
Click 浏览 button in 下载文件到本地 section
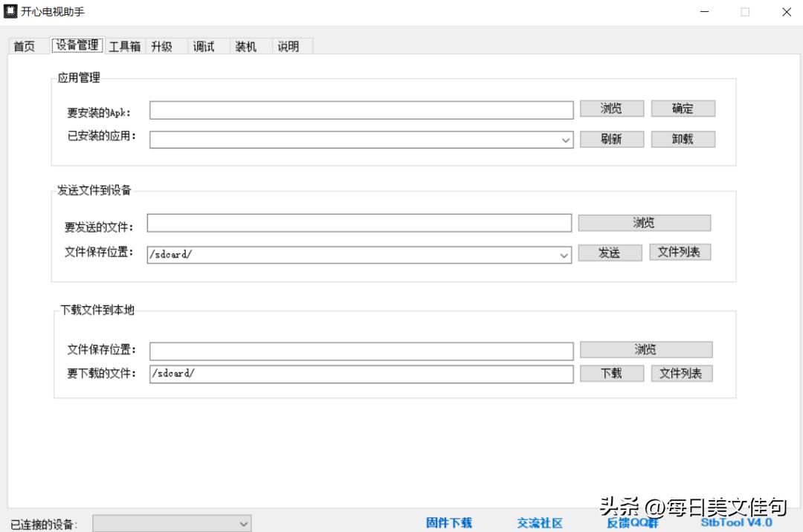[x=646, y=349]
